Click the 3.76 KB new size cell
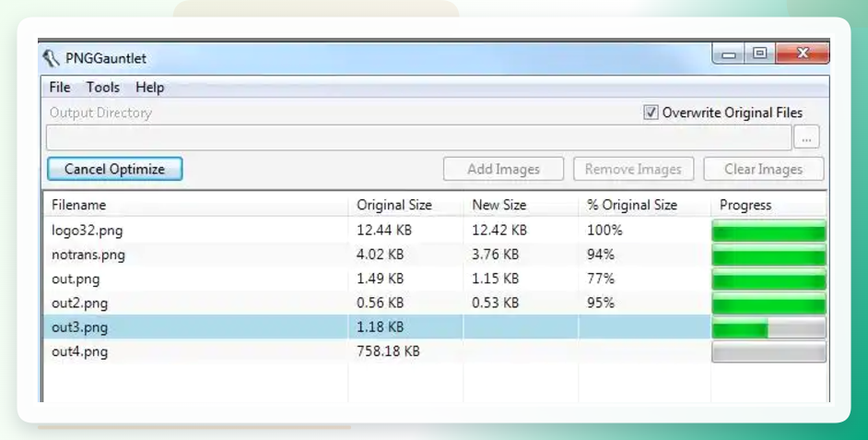This screenshot has height=440, width=868. (x=496, y=255)
